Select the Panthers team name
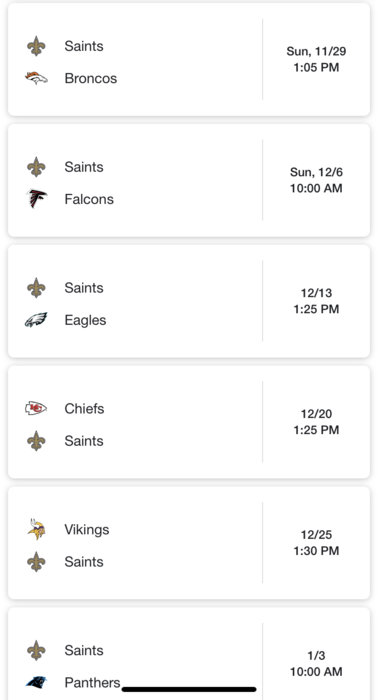 (x=92, y=683)
